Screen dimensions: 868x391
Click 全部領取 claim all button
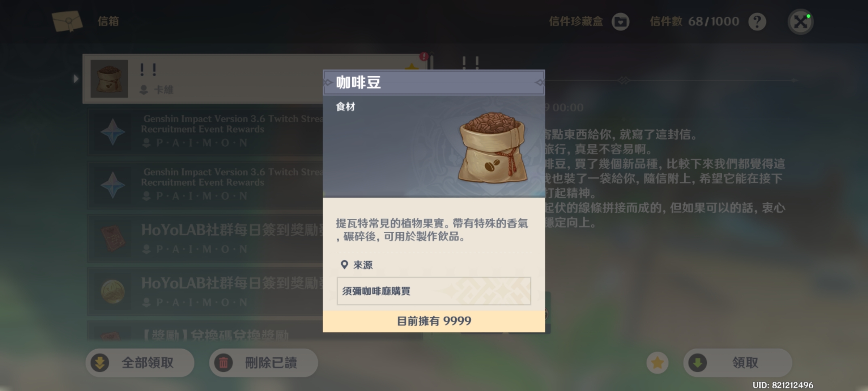point(140,363)
